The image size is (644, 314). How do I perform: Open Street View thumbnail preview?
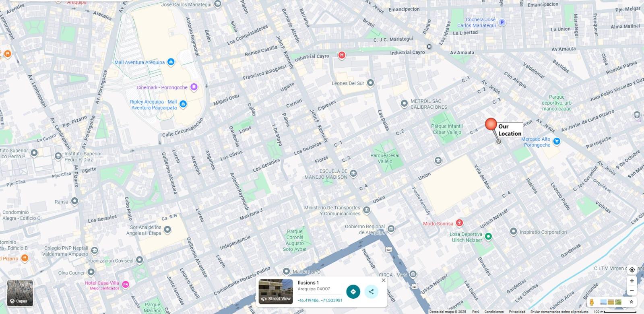(x=275, y=291)
